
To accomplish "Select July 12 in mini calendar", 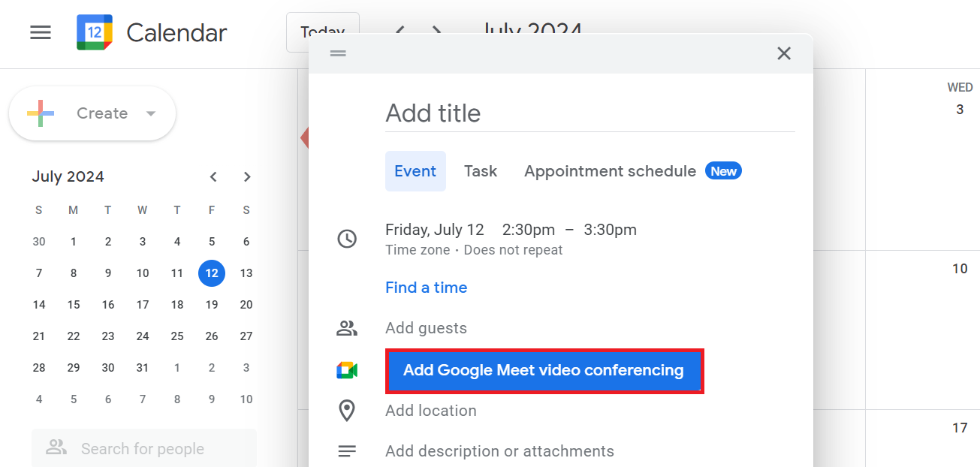I will (x=212, y=273).
